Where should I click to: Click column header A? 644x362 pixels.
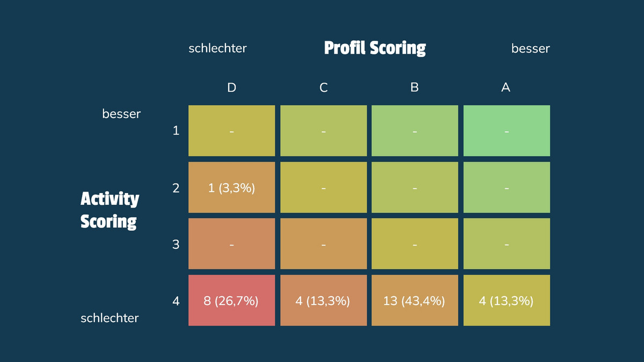coord(506,87)
